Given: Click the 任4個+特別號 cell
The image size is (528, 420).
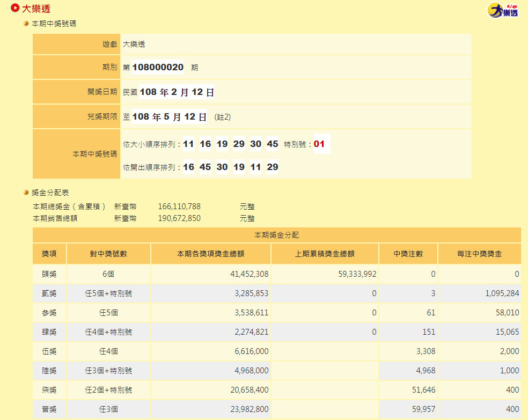Looking at the screenshot, I should coord(108,332).
